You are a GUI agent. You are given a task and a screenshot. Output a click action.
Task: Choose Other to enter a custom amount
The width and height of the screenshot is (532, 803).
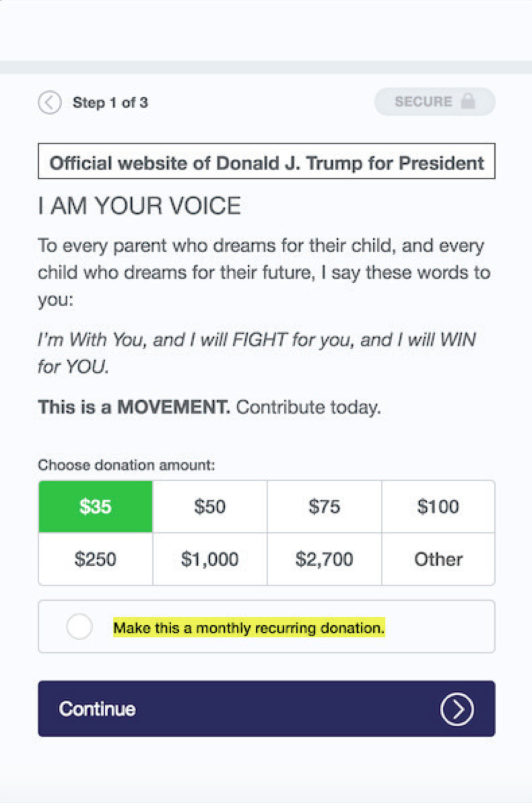[438, 559]
